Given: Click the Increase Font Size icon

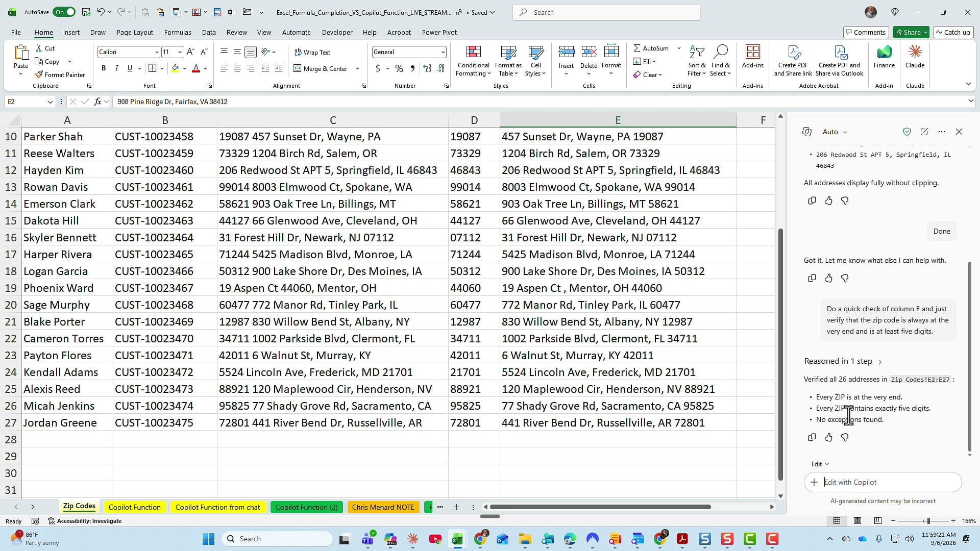Looking at the screenshot, I should tap(190, 52).
